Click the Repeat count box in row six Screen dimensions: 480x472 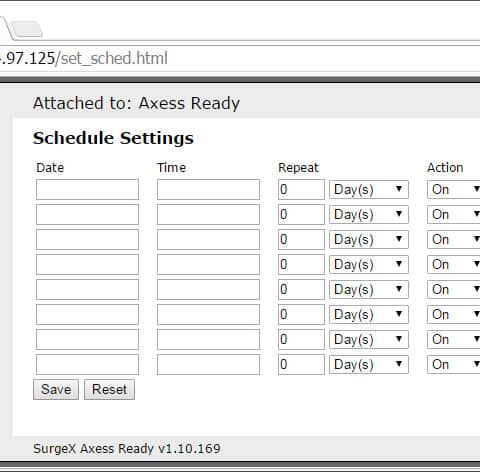(301, 314)
